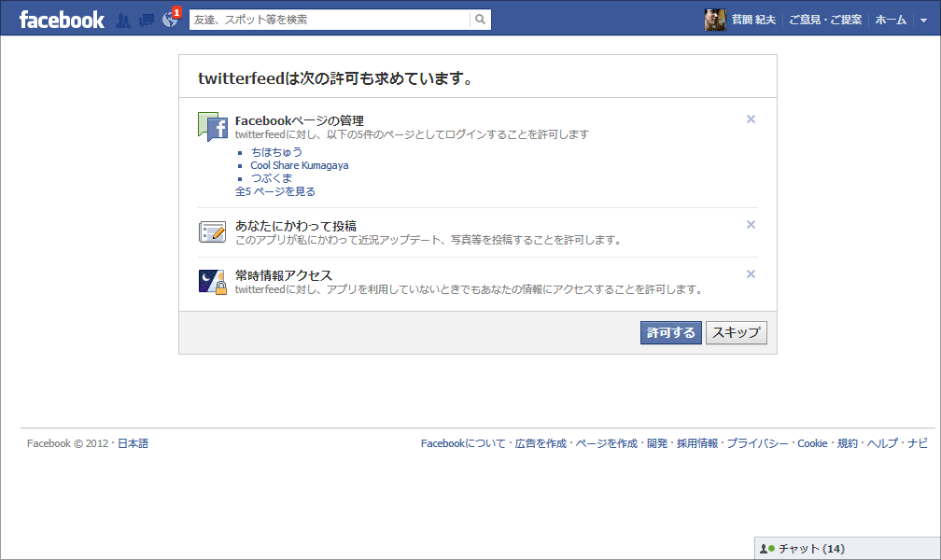Open friend requests icon
The width and height of the screenshot is (941, 560).
(123, 21)
